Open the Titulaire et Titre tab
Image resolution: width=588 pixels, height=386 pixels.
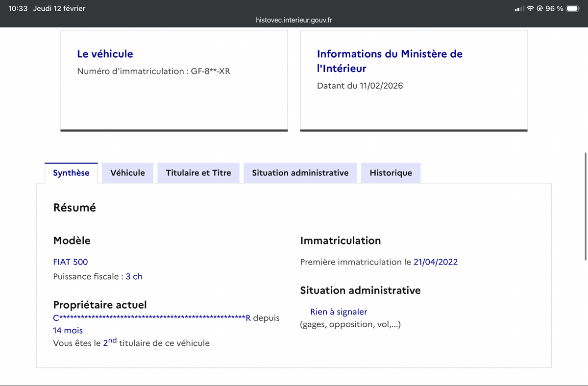click(198, 173)
